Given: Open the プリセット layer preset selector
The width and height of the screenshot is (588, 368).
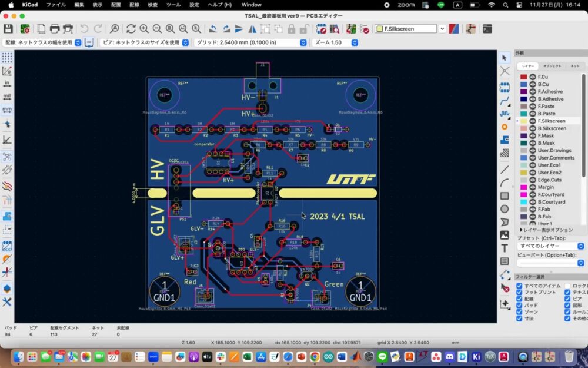Looking at the screenshot, I should tap(550, 246).
